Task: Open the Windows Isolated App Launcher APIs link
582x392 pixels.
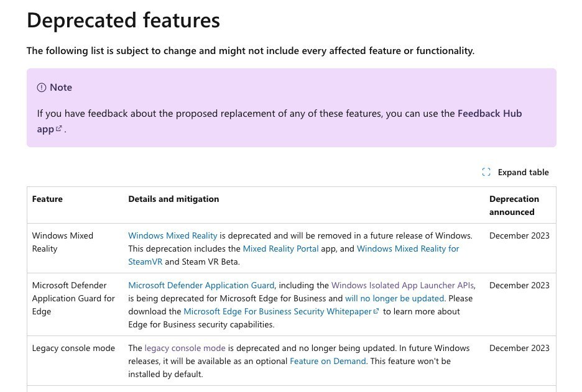Action: coord(402,285)
